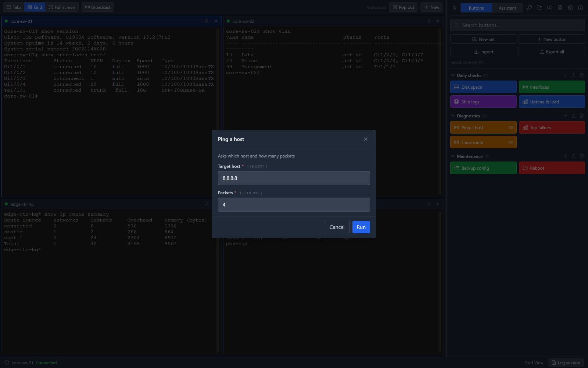Focus the Target host field
The height and width of the screenshot is (368, 588).
tap(294, 178)
